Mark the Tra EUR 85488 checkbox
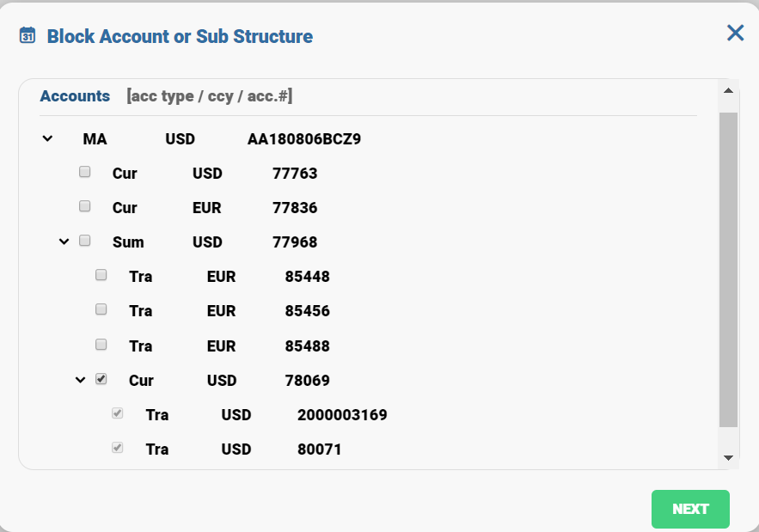759x532 pixels. (x=101, y=345)
